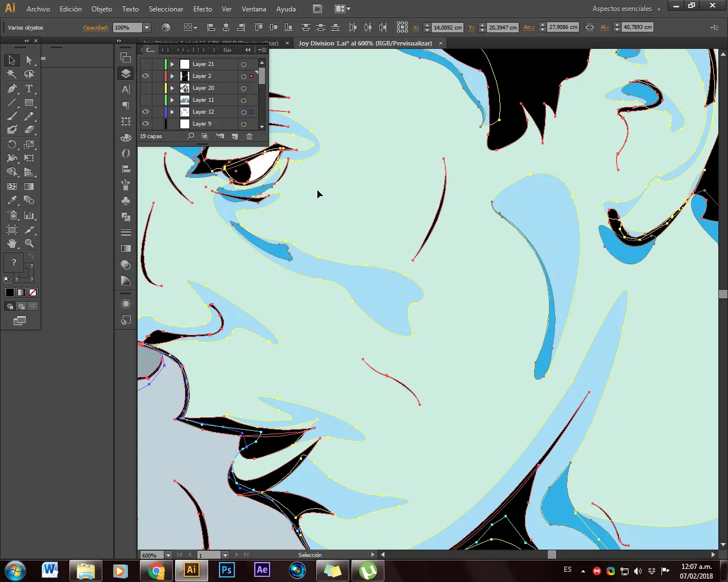The height and width of the screenshot is (582, 728).
Task: Open the Efecto menu
Action: (x=202, y=9)
